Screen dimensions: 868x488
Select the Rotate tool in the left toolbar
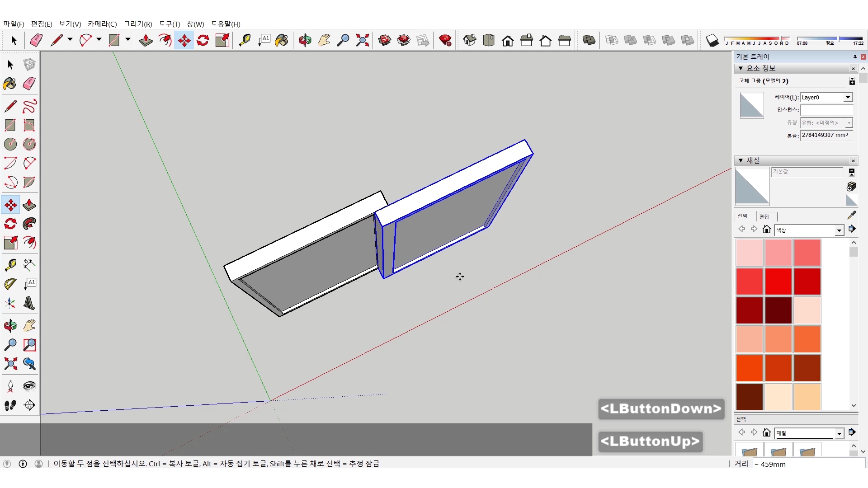10,224
